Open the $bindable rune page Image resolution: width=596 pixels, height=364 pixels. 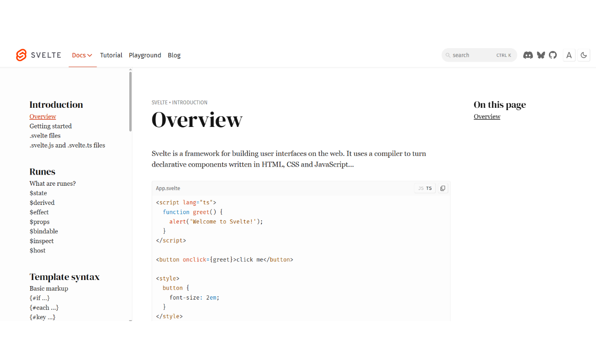point(44,231)
